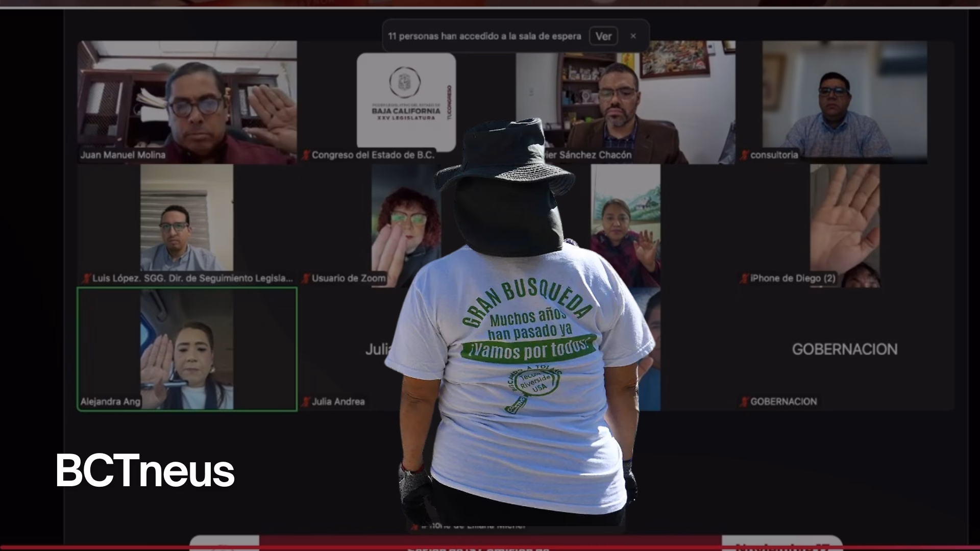Click the Ver button in waiting room notification
This screenshot has width=980, height=551.
point(603,36)
